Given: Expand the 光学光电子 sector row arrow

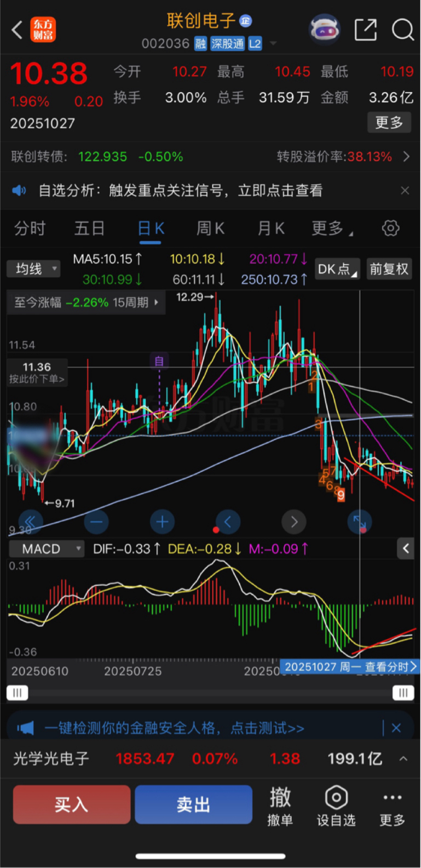Looking at the screenshot, I should tap(403, 759).
